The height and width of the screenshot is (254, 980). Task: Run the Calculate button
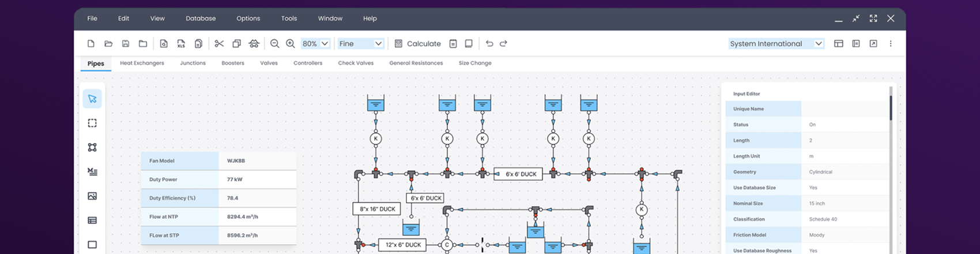(x=417, y=43)
